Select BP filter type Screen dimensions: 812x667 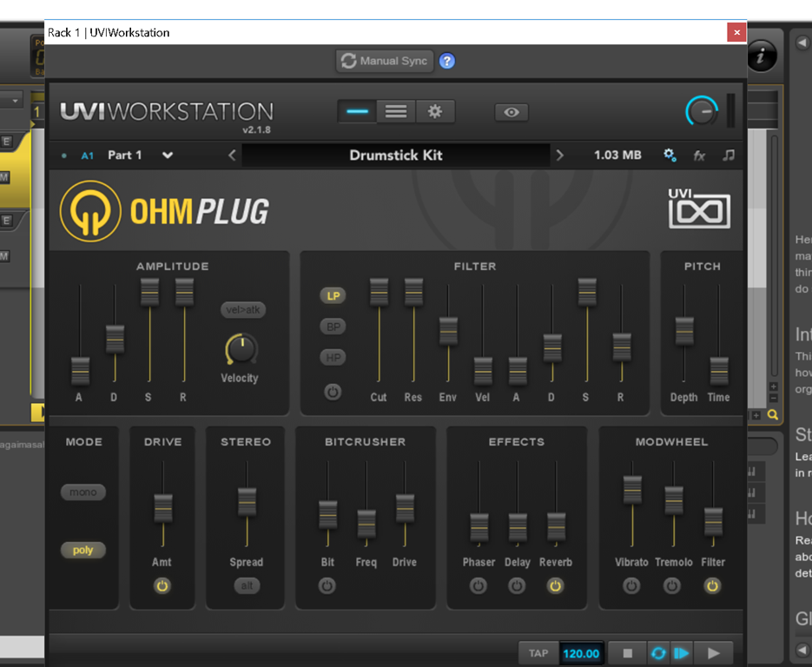[x=333, y=327]
